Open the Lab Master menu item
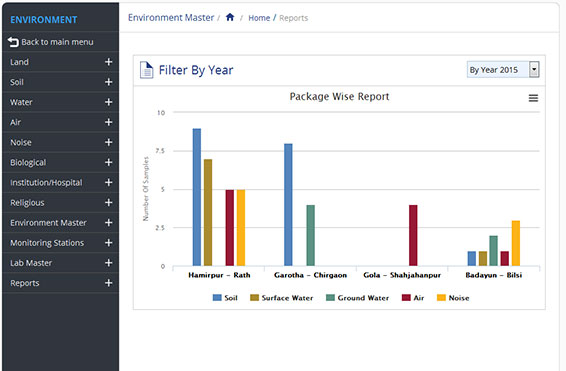 (61, 263)
